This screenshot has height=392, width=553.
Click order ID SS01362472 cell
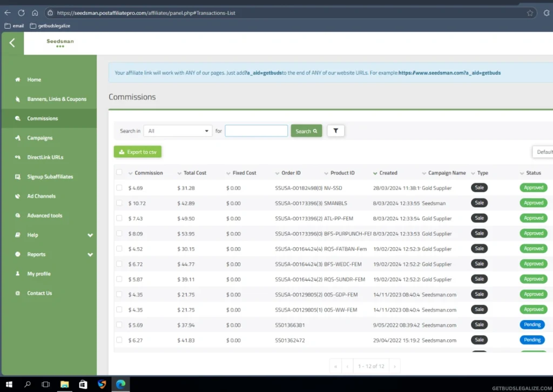290,340
